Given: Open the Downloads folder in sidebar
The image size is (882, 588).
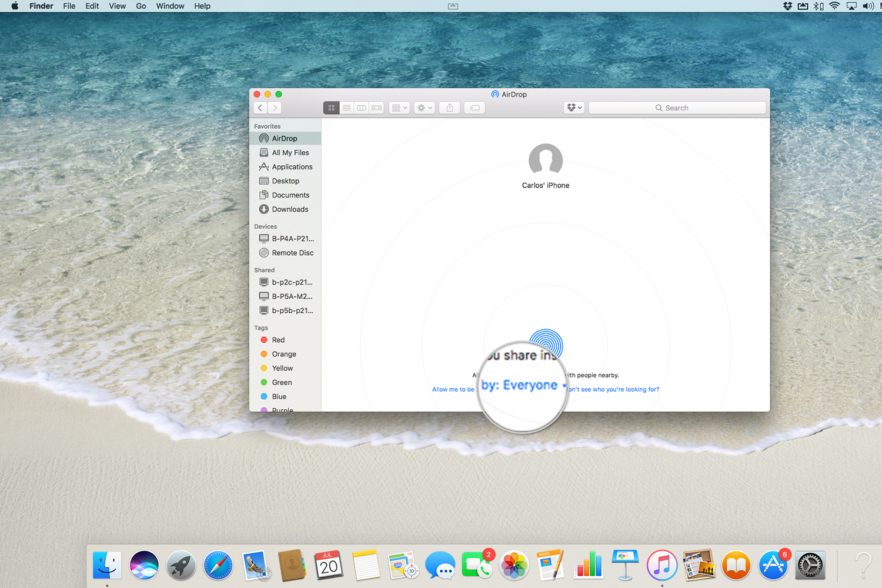Looking at the screenshot, I should pyautogui.click(x=285, y=209).
